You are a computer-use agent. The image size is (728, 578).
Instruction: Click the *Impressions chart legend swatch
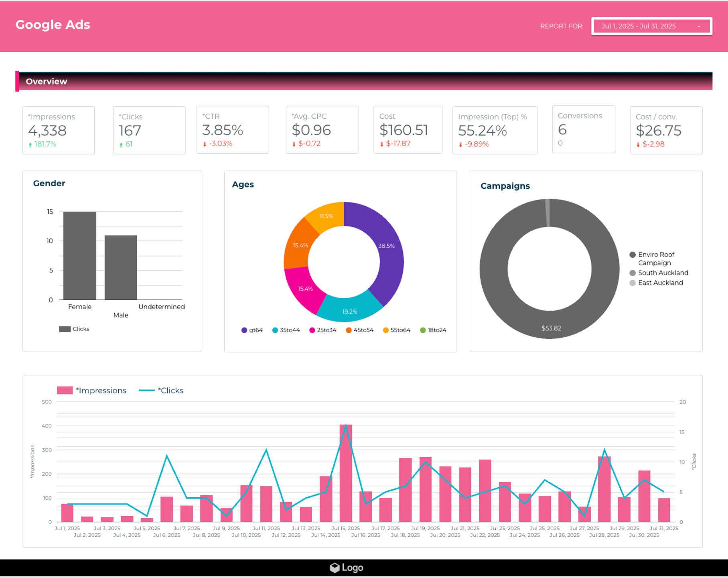[65, 391]
